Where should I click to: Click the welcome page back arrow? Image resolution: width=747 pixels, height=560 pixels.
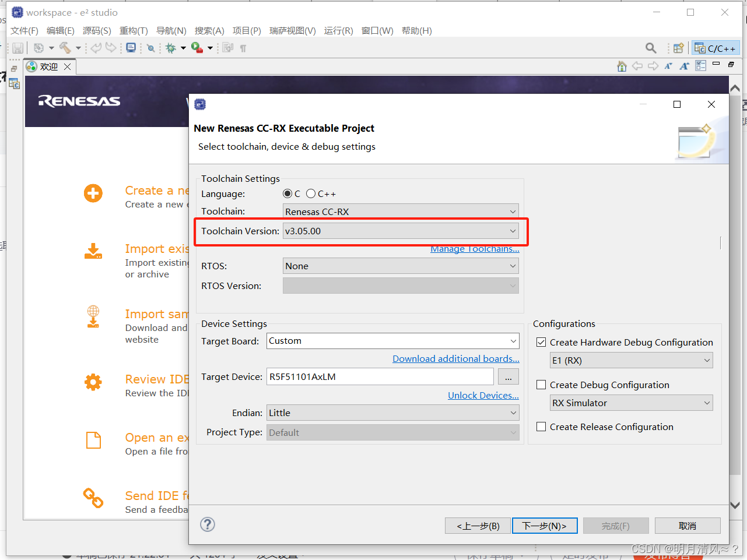pyautogui.click(x=637, y=66)
